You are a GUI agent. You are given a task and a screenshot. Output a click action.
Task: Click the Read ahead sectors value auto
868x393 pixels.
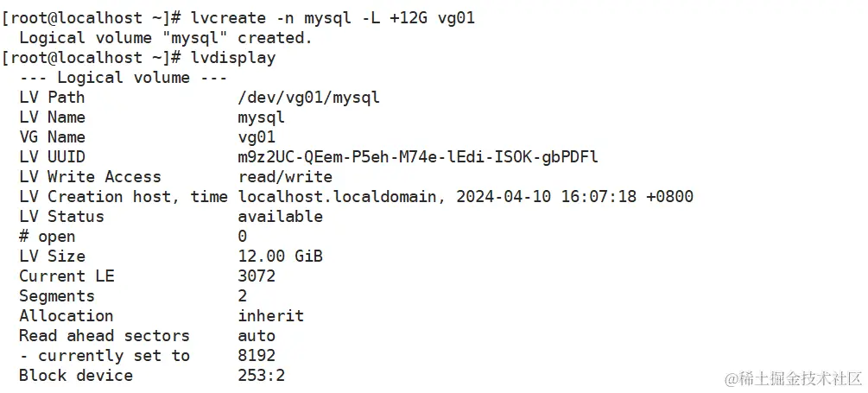tap(257, 335)
